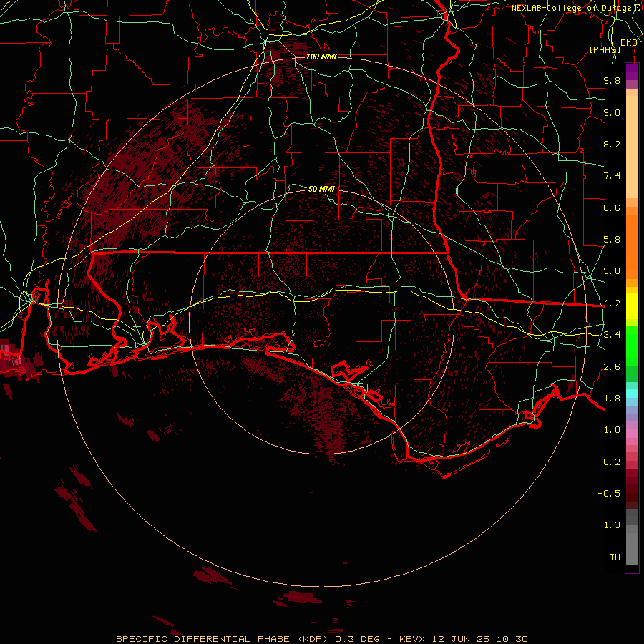Click the 0.2 scale value
644x644 pixels.
tap(612, 462)
